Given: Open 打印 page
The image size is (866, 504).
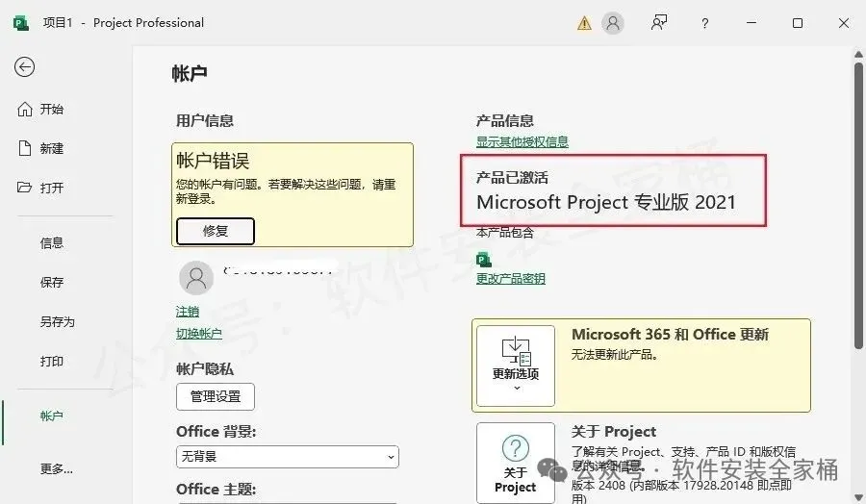Looking at the screenshot, I should (52, 362).
